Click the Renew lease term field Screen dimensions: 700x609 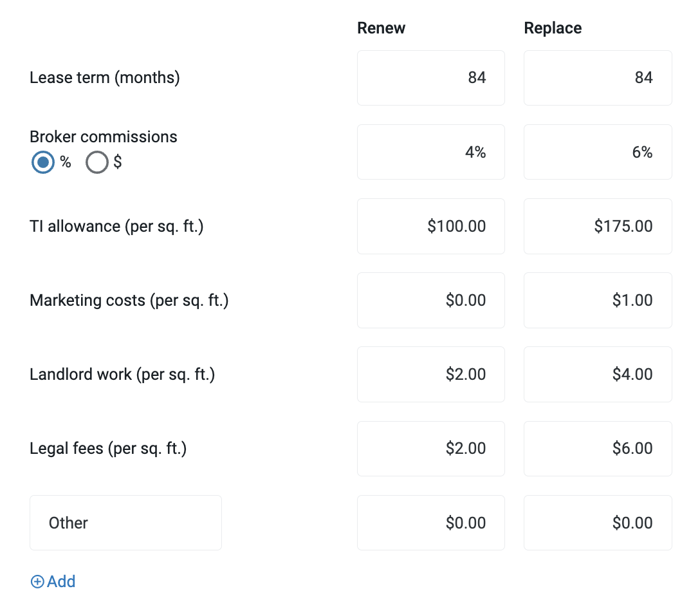(430, 78)
